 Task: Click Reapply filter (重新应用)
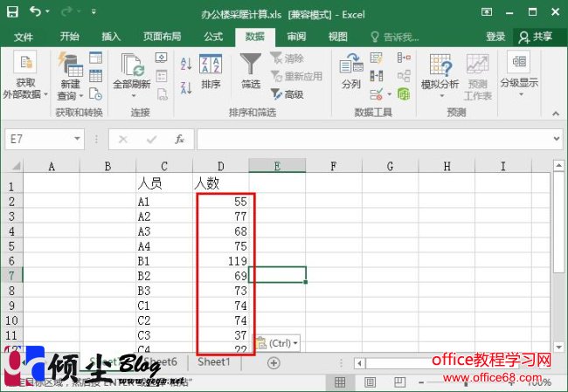coord(296,76)
